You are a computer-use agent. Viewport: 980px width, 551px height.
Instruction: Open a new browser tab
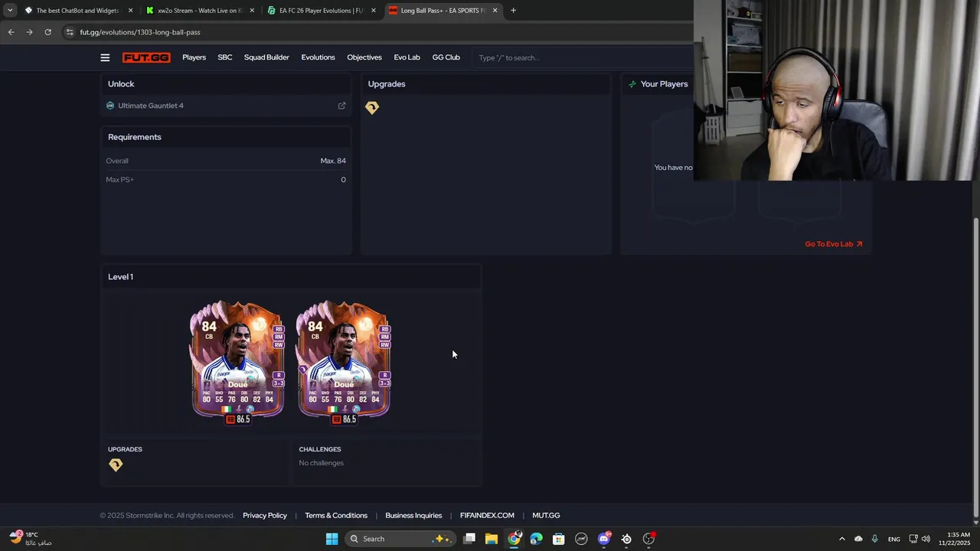point(513,11)
